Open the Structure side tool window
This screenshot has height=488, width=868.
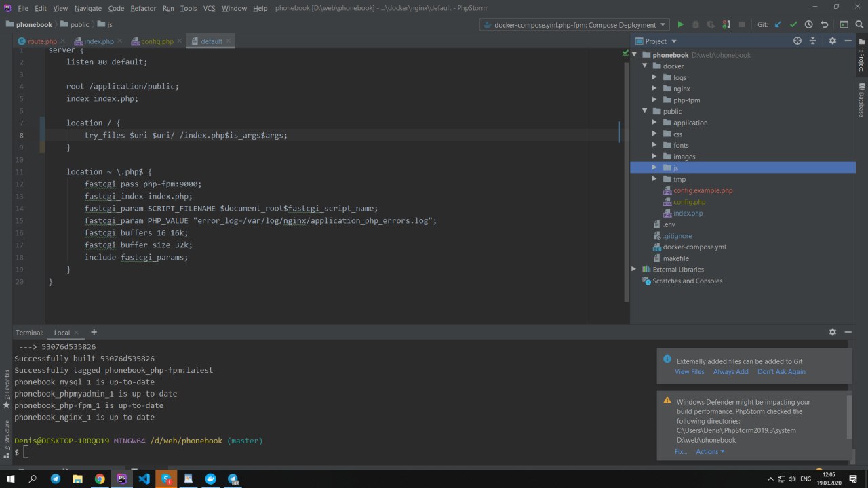tap(7, 439)
